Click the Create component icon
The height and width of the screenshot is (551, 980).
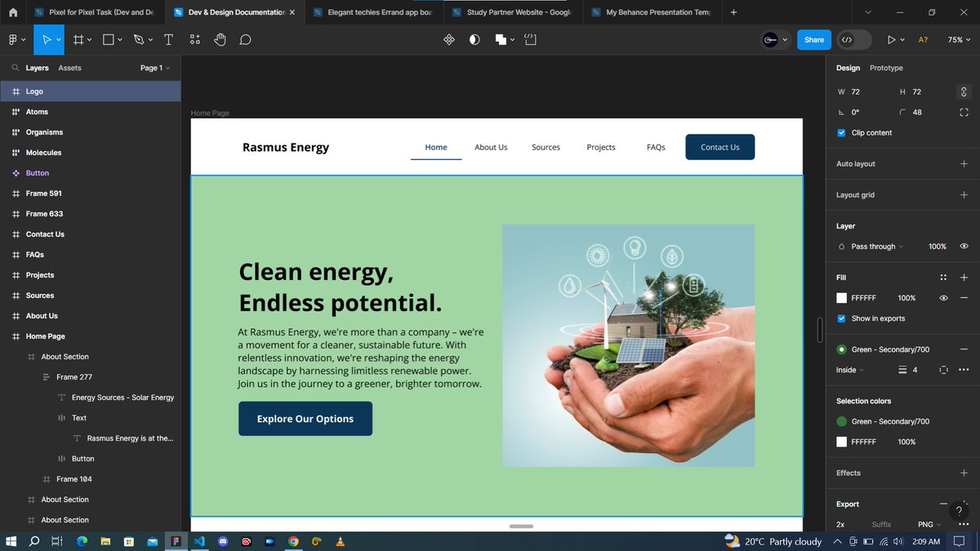point(448,39)
